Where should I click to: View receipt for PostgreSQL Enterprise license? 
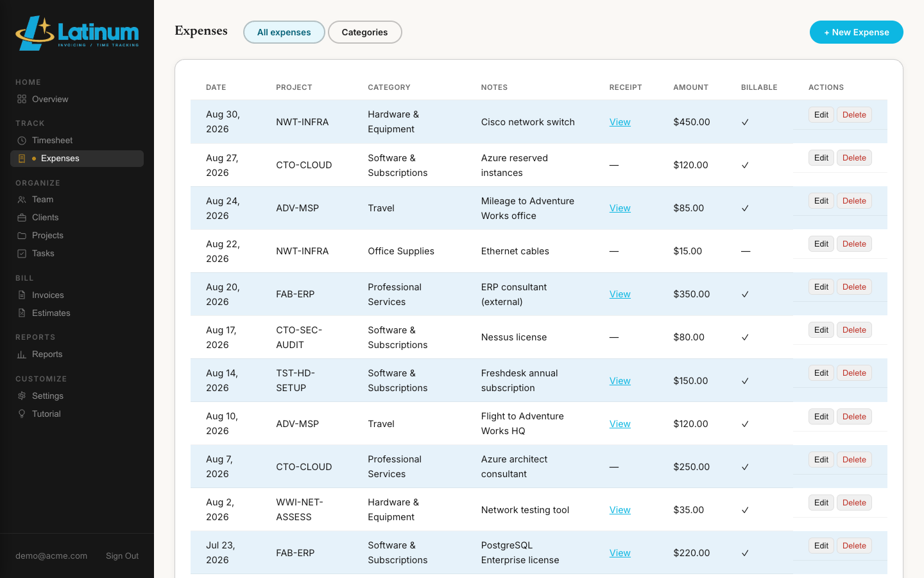620,553
